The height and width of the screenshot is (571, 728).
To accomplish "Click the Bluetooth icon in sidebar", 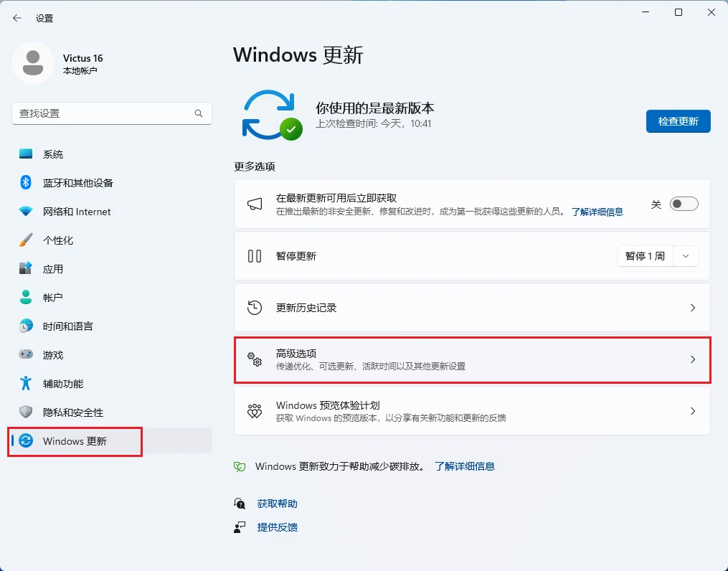I will 26,182.
